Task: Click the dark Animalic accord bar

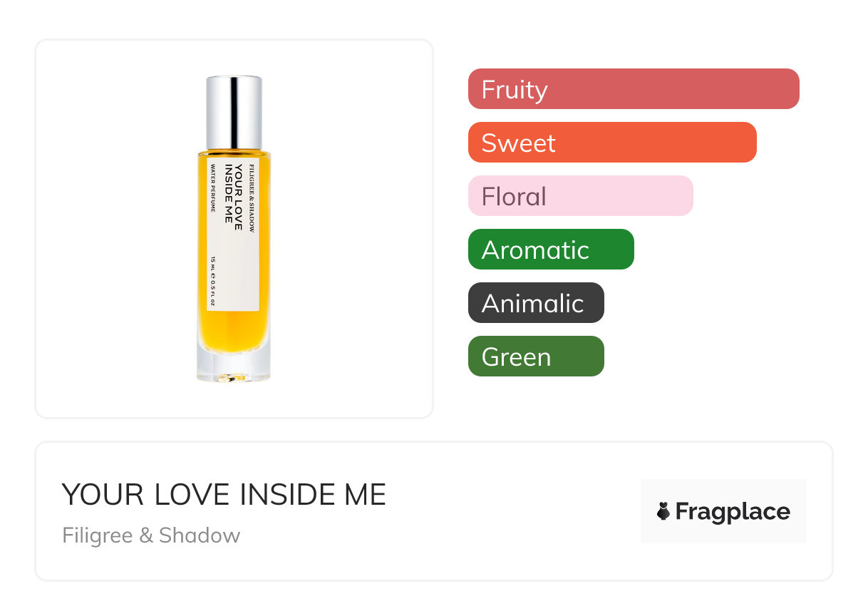Action: pos(536,303)
